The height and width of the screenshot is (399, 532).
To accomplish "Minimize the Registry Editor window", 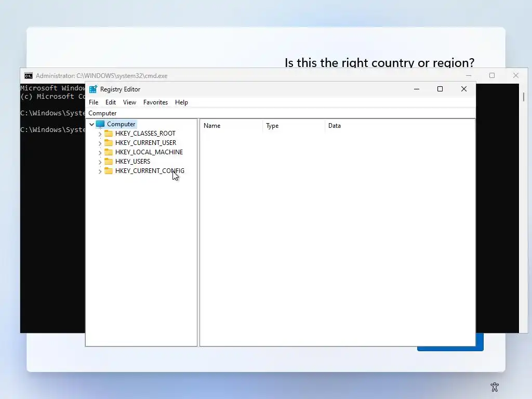I will click(417, 89).
